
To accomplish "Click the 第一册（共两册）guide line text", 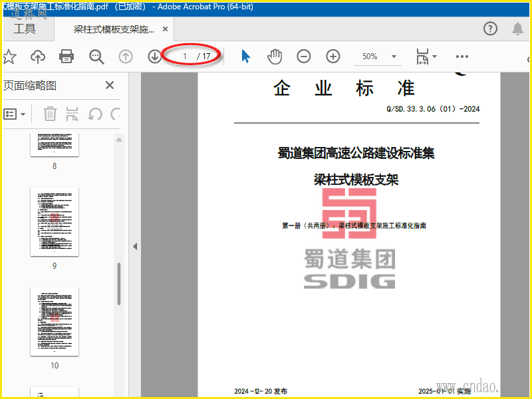I will [x=354, y=225].
